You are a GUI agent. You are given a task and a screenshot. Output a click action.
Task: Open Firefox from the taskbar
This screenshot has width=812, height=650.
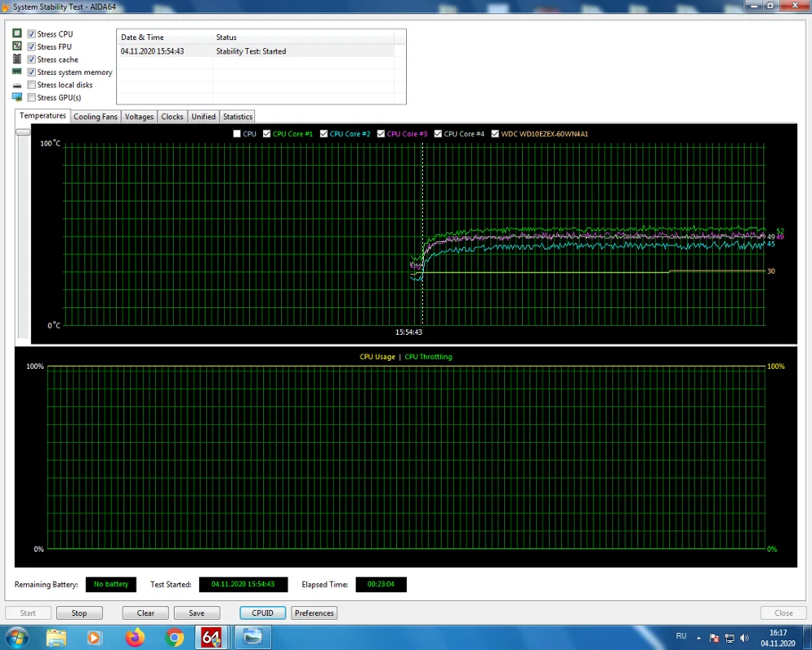point(135,637)
